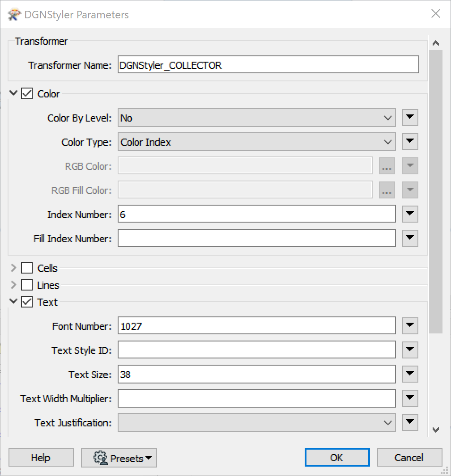Expand the Cells section
The width and height of the screenshot is (451, 476).
point(13,268)
